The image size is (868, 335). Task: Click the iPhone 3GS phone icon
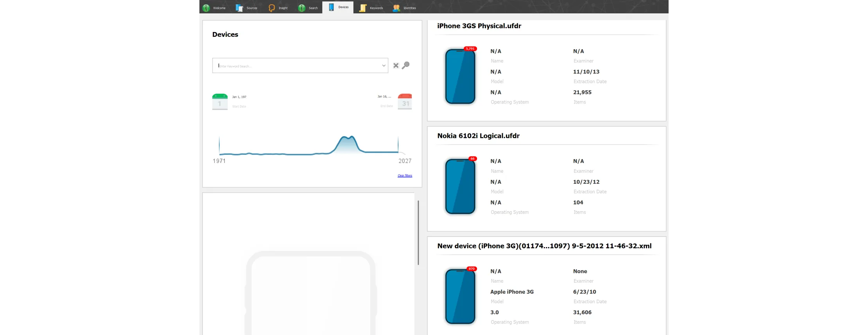coord(460,76)
